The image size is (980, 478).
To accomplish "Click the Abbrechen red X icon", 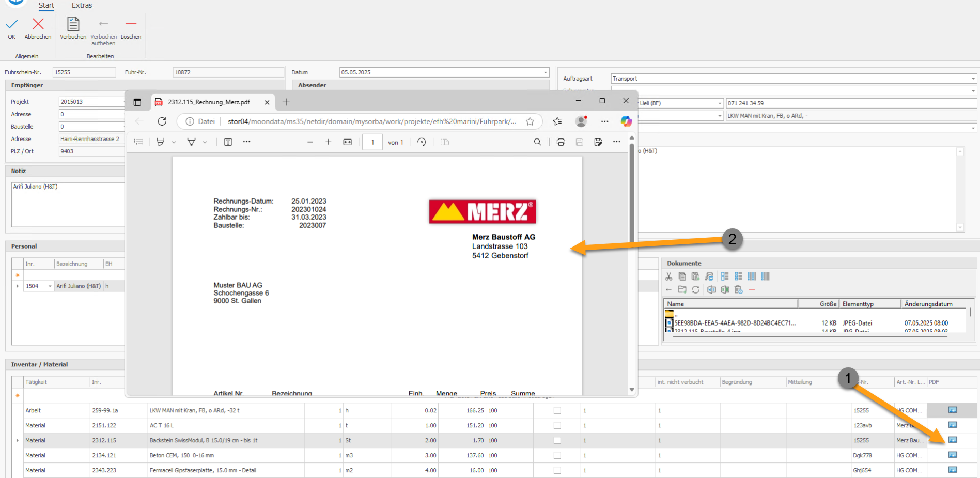I will [x=38, y=24].
